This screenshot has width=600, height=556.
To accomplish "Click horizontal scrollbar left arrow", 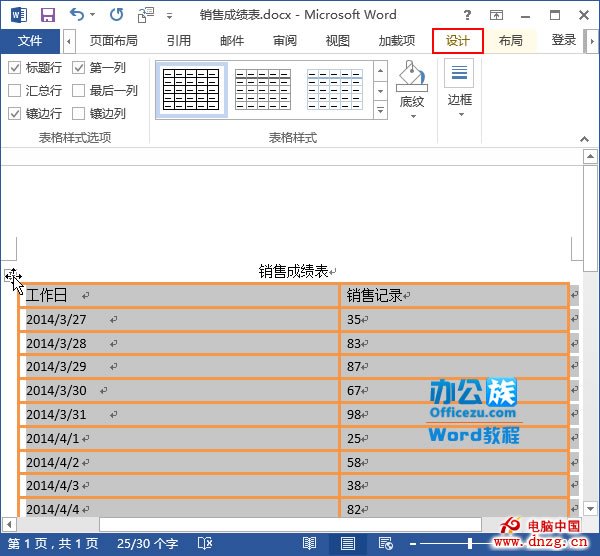I will tap(9, 524).
